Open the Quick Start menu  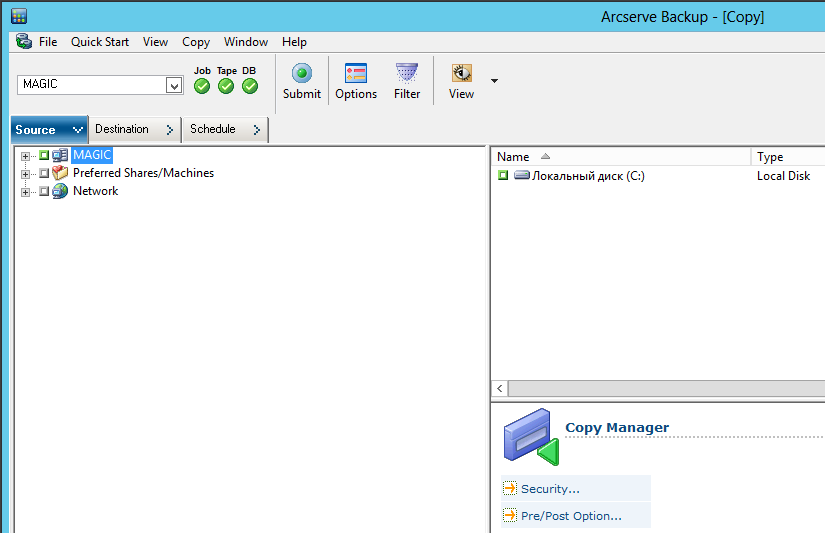100,42
